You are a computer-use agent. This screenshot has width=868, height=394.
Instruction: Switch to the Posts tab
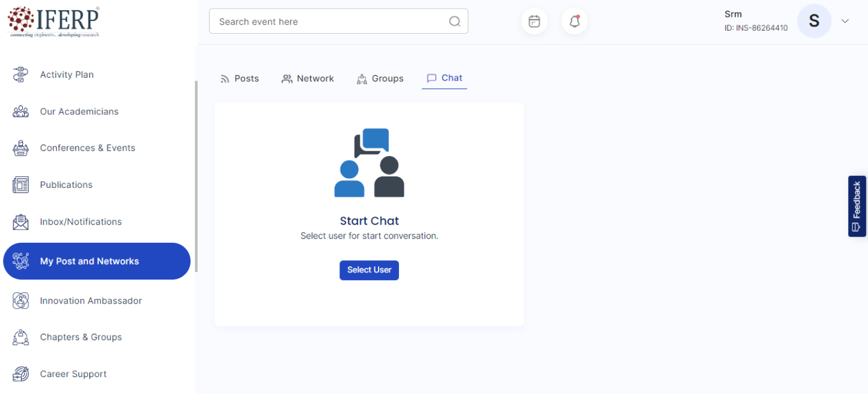point(239,78)
